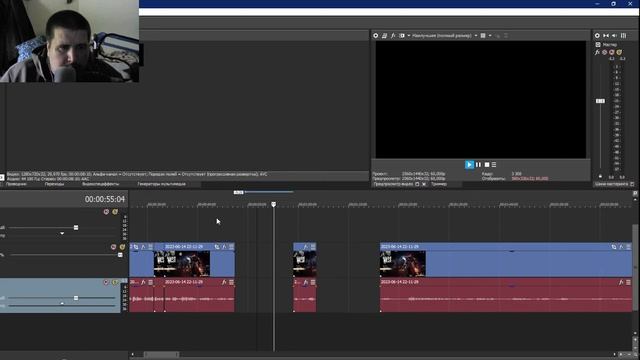Solo the video track
Screen dimensions: 640x360
[122, 247]
